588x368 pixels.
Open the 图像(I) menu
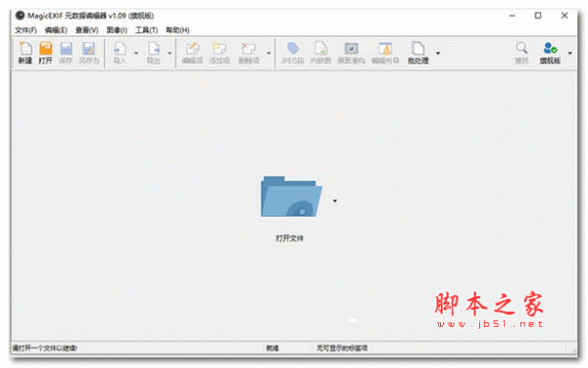117,30
